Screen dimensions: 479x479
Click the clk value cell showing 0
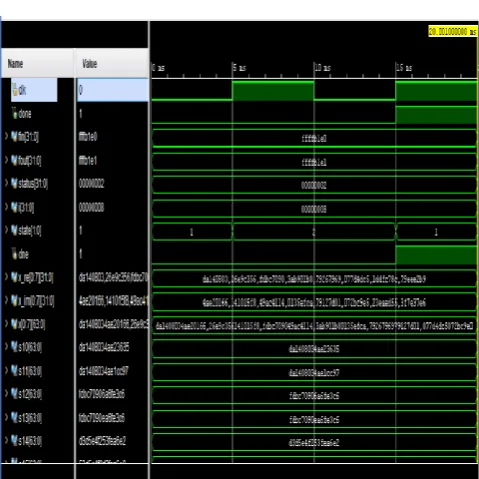click(113, 90)
